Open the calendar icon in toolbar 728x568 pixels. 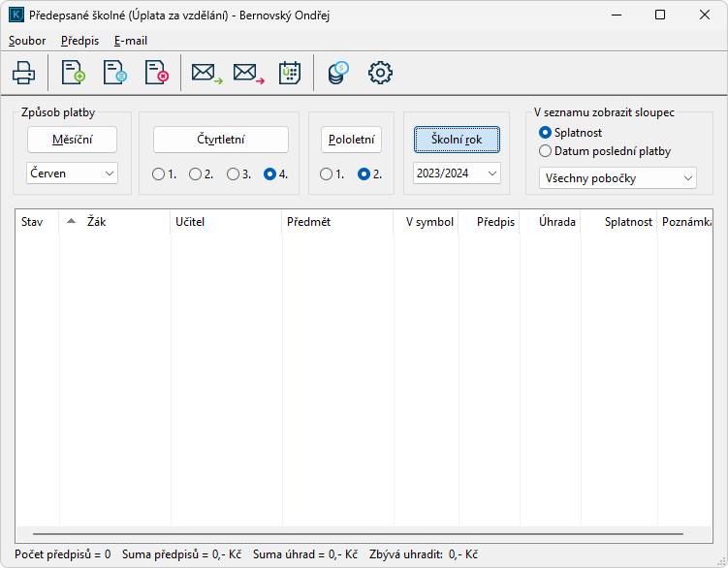point(290,73)
